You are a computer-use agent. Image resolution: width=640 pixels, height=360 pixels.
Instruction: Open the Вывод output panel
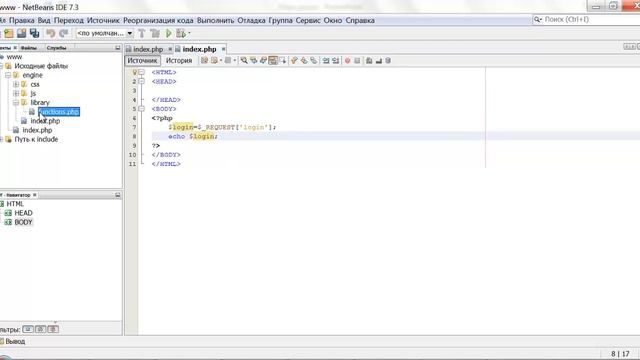click(x=15, y=341)
